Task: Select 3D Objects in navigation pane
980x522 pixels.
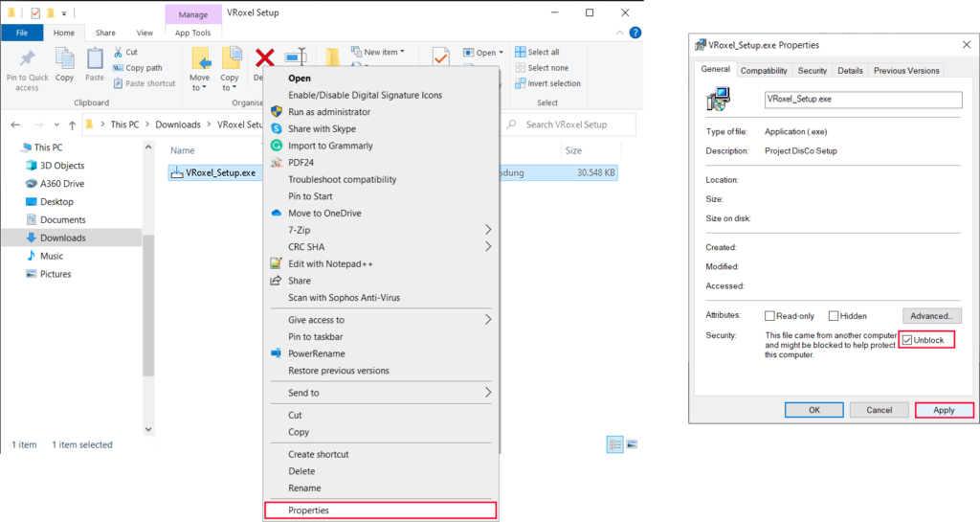Action: pyautogui.click(x=55, y=166)
